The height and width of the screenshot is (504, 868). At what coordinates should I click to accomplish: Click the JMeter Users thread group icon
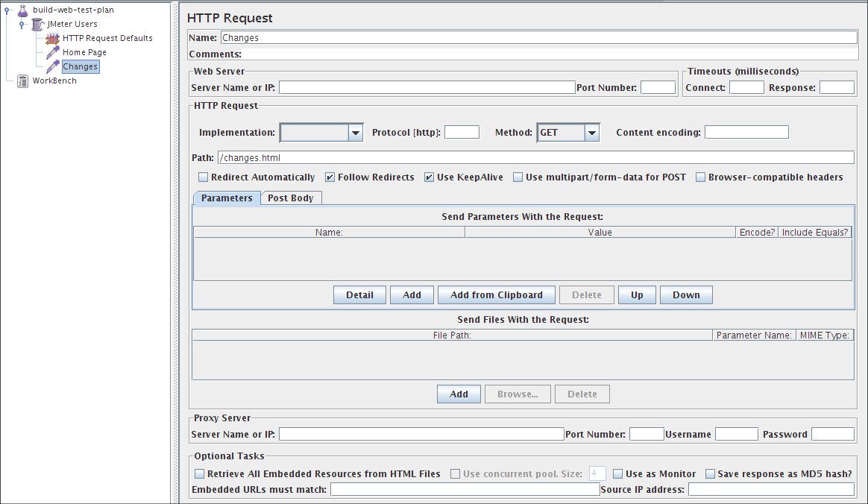click(x=38, y=24)
